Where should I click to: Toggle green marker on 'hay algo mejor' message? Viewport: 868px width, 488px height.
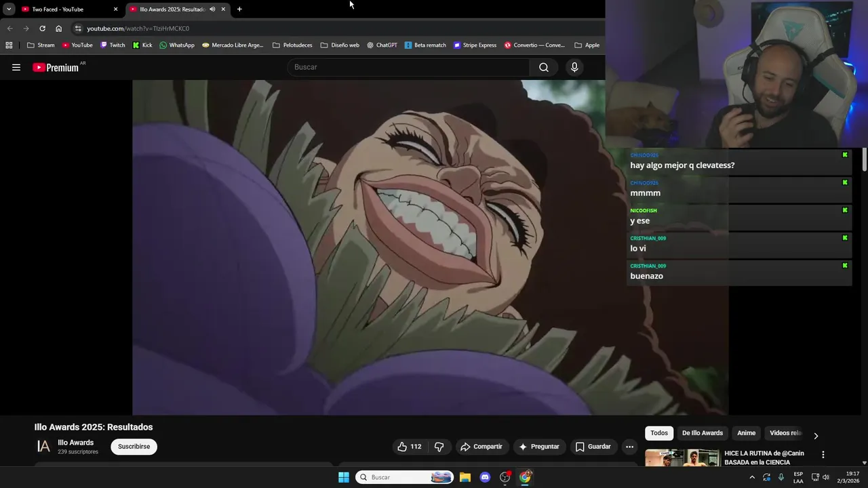[845, 155]
